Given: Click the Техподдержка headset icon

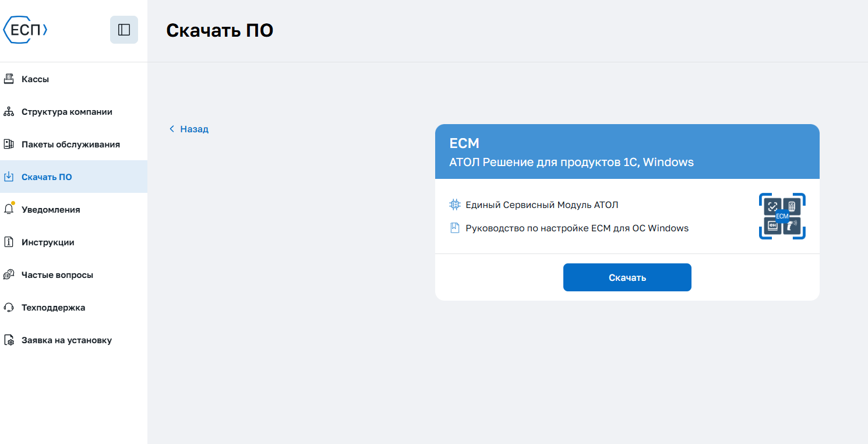Looking at the screenshot, I should click(x=9, y=307).
